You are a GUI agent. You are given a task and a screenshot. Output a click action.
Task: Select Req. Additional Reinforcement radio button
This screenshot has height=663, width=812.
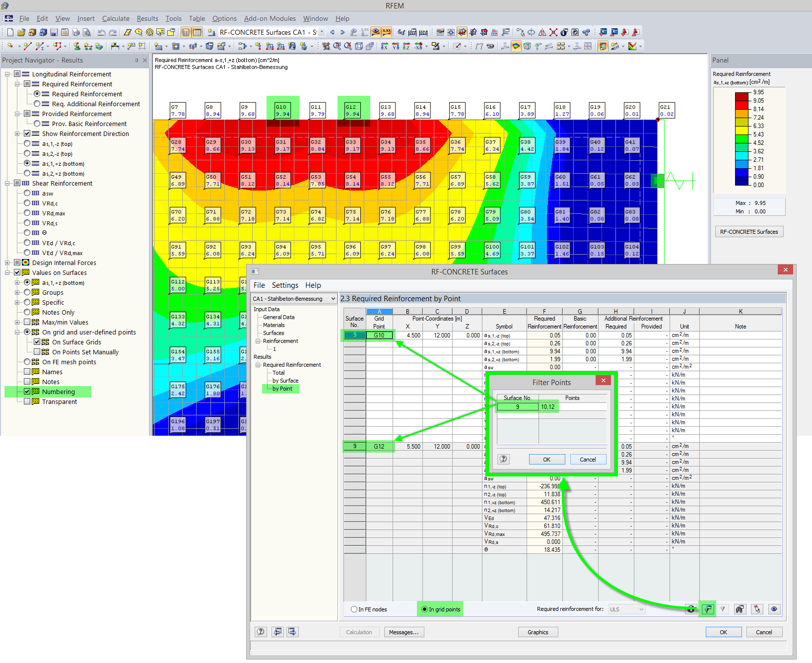(x=37, y=104)
